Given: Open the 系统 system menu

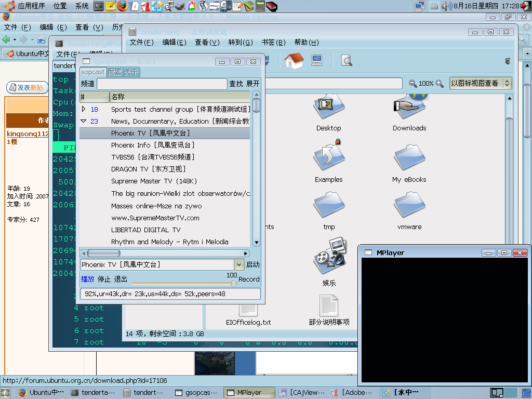Looking at the screenshot, I should (x=82, y=6).
